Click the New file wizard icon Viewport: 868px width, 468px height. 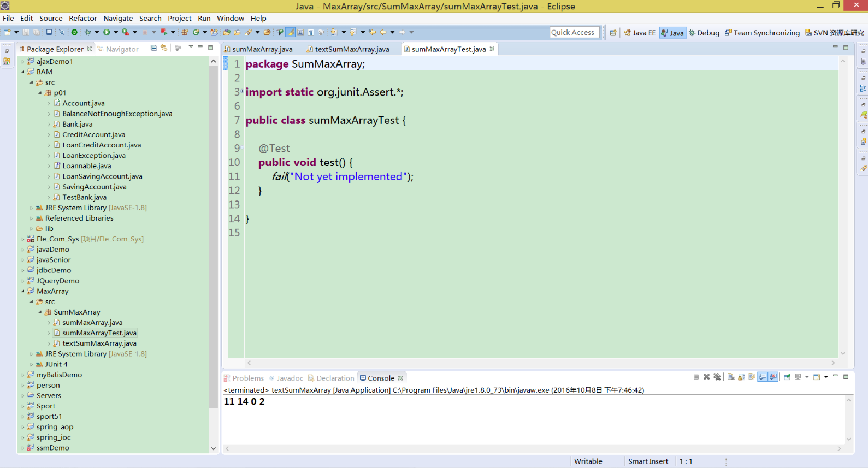click(8, 33)
